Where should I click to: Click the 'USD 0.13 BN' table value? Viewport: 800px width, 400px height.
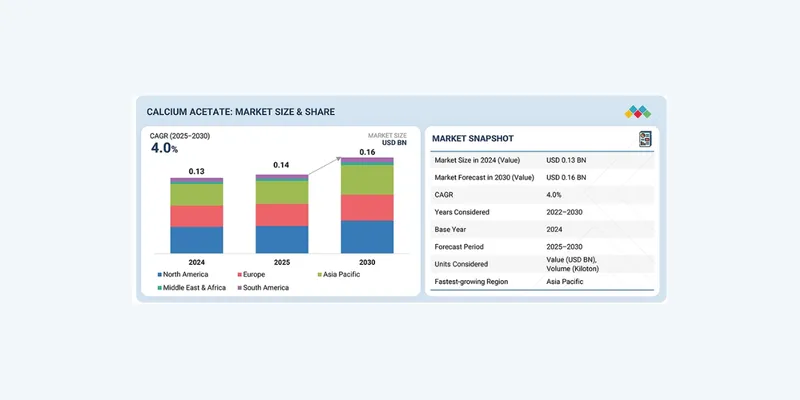566,160
